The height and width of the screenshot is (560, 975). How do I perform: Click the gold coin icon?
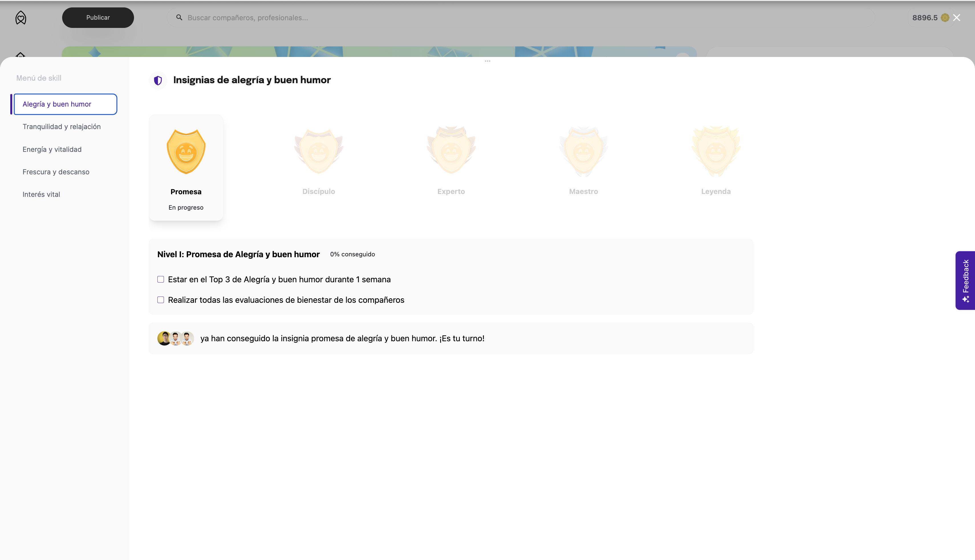pyautogui.click(x=944, y=18)
